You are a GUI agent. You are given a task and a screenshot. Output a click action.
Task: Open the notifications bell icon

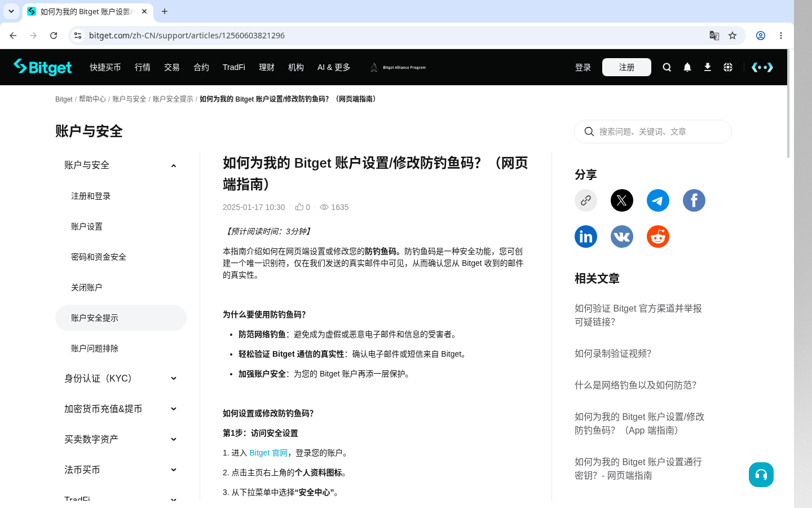(x=687, y=67)
